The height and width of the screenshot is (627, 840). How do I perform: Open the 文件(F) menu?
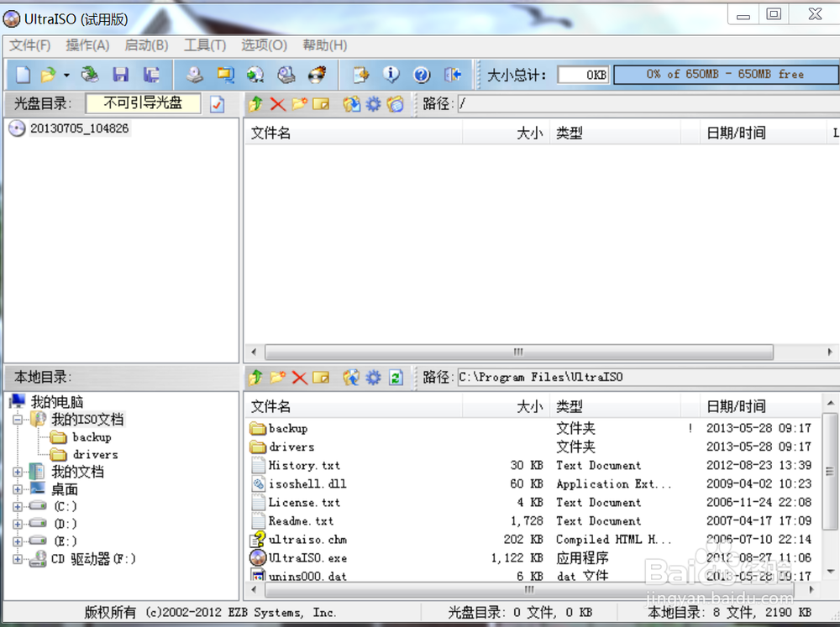click(30, 45)
